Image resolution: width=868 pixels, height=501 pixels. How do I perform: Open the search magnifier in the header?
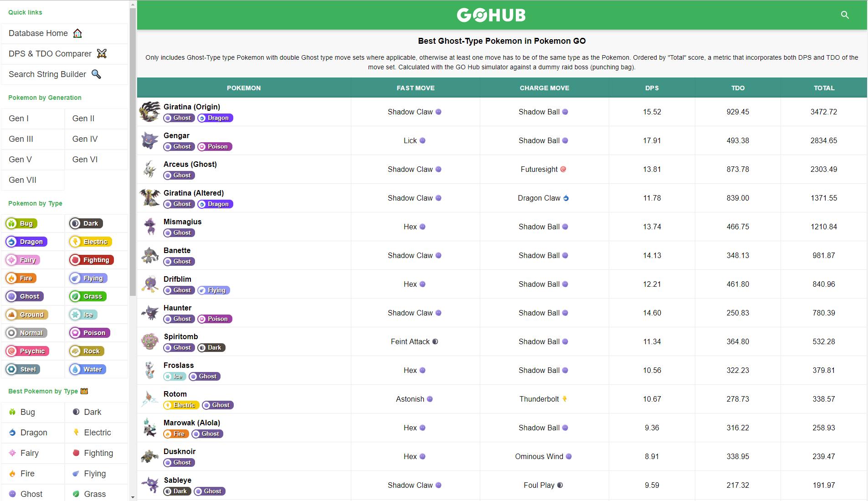pyautogui.click(x=845, y=15)
